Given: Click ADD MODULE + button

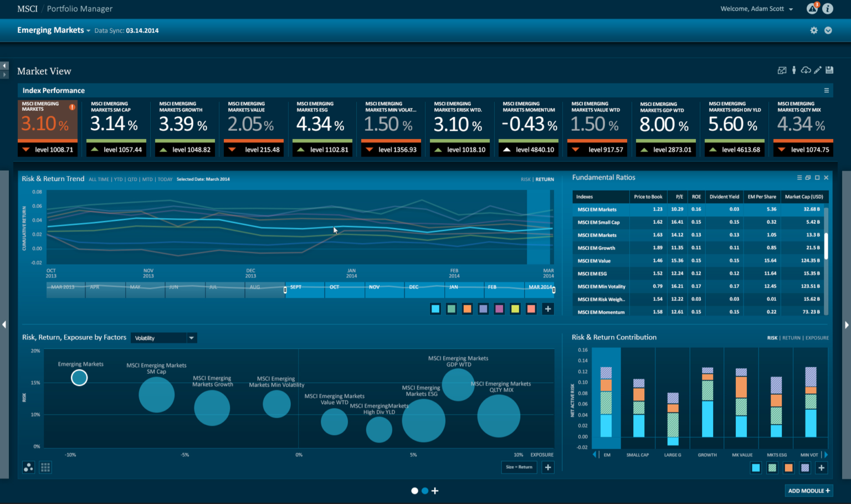Looking at the screenshot, I should pos(809,491).
